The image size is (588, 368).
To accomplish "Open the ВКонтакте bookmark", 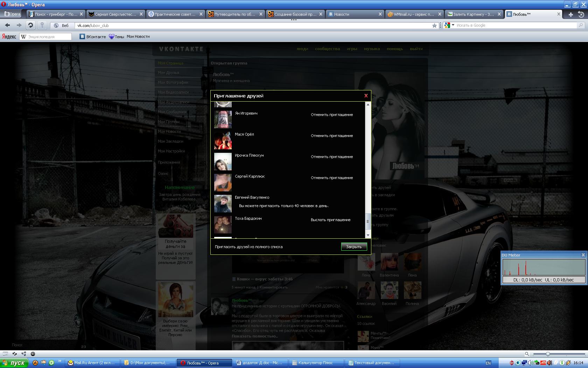I will click(x=93, y=36).
